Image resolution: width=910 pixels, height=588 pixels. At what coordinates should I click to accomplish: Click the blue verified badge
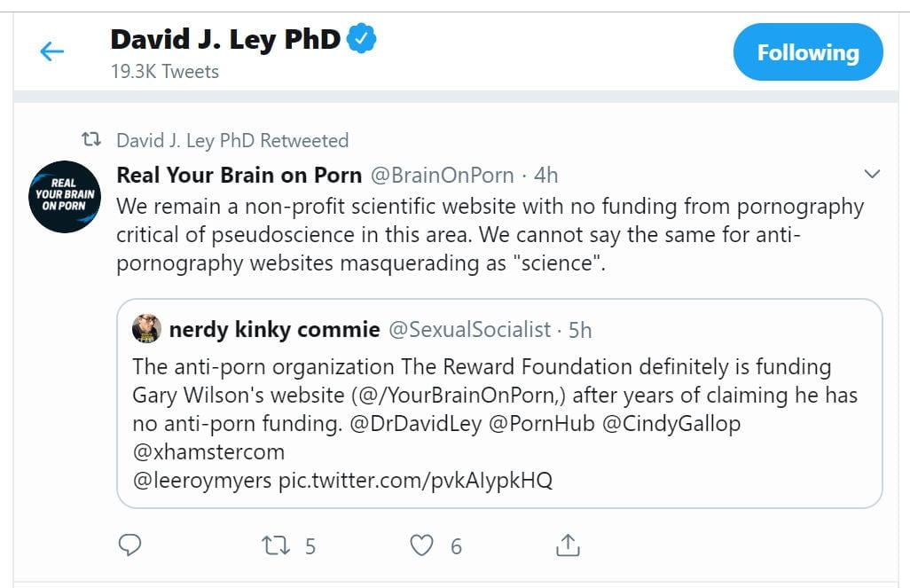pyautogui.click(x=363, y=39)
